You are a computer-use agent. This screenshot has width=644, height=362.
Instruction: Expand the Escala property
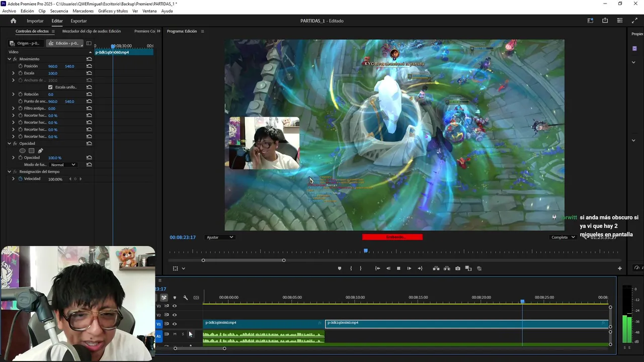(14, 73)
